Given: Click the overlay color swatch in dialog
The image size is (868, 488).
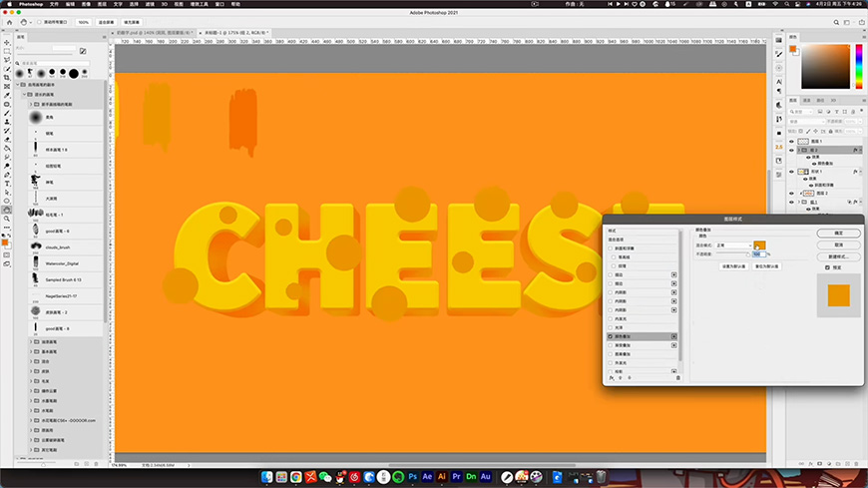Looking at the screenshot, I should [x=760, y=244].
